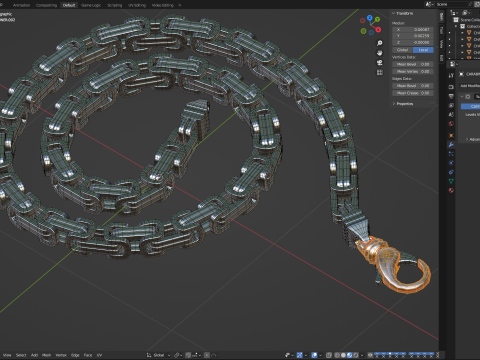The width and height of the screenshot is (480, 360).
Task: Switch to the Animation workspace tab
Action: pyautogui.click(x=21, y=5)
